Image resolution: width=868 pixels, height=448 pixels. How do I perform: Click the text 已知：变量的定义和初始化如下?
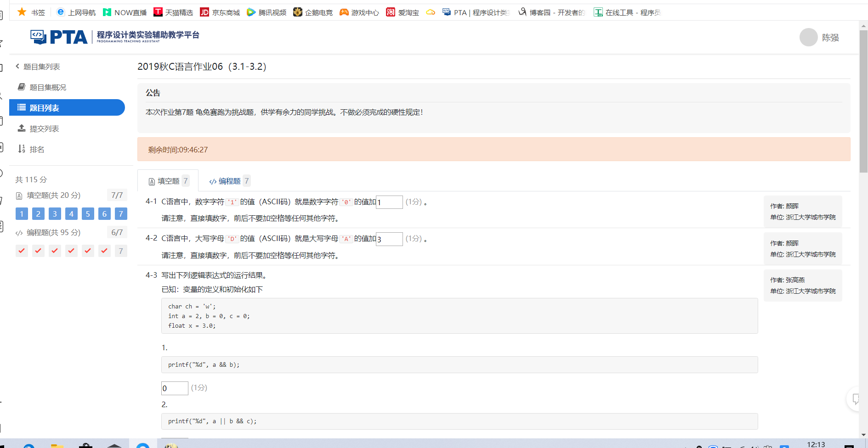[212, 290]
